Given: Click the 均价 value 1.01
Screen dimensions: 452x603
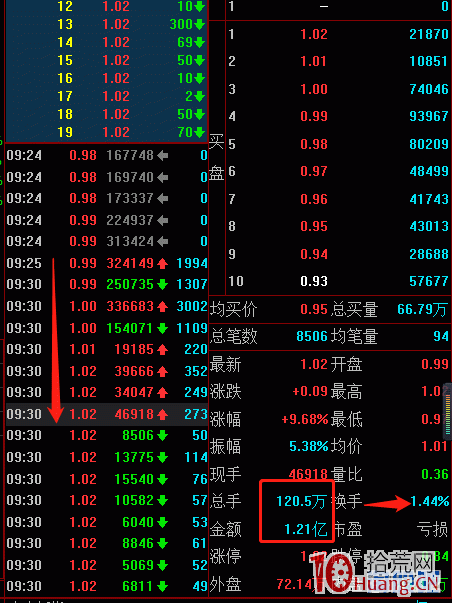Looking at the screenshot, I should 435,446.
